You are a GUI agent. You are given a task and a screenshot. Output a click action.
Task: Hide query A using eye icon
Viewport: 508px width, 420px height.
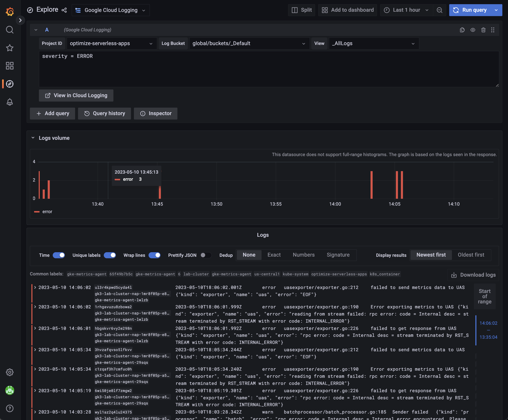click(x=473, y=30)
